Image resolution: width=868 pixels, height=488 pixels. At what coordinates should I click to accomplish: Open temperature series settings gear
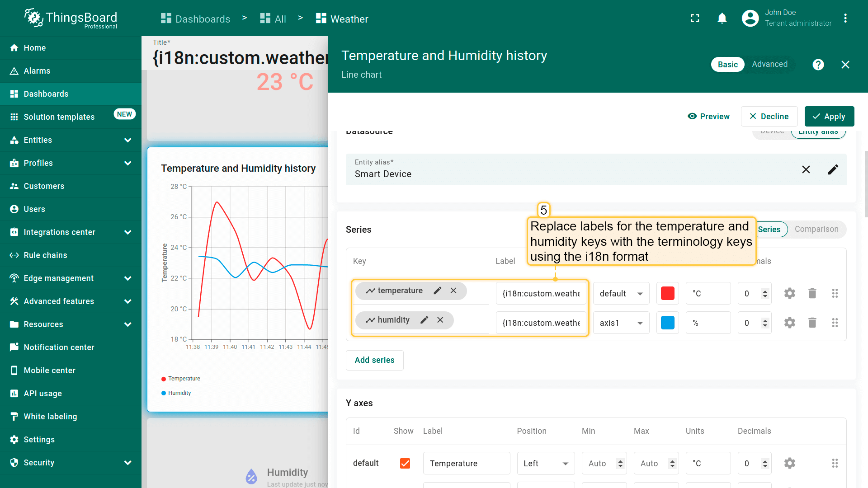pos(789,293)
